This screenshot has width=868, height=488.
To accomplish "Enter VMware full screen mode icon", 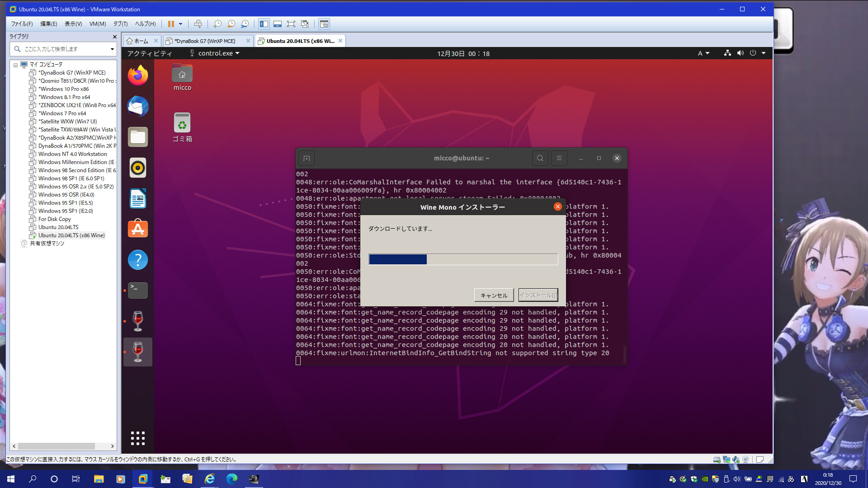I will [x=291, y=24].
